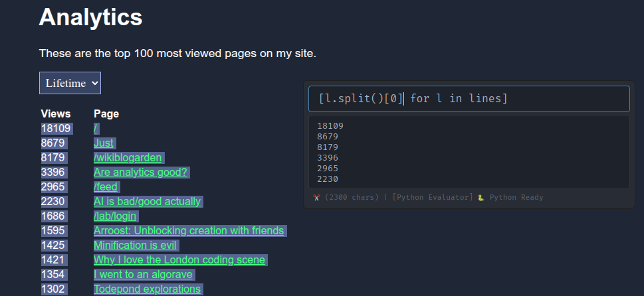The image size is (644, 296).
Task: Click the 1354 views cell
Action: (53, 274)
